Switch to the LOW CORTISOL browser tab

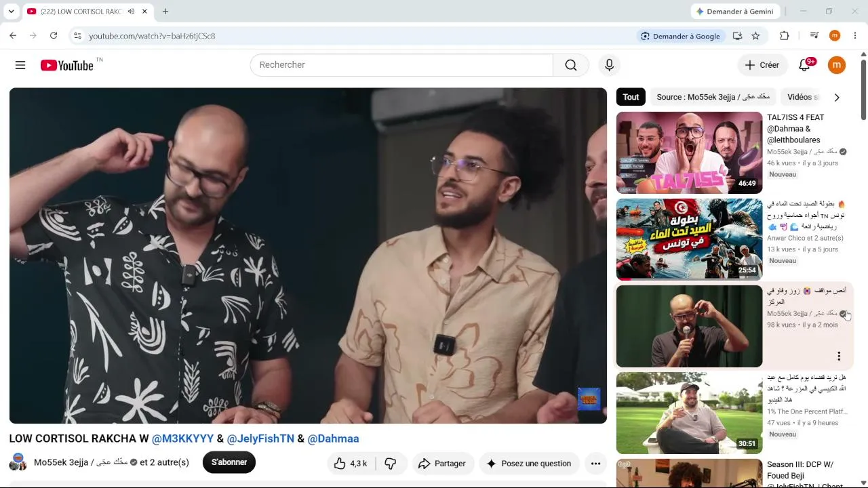point(81,12)
